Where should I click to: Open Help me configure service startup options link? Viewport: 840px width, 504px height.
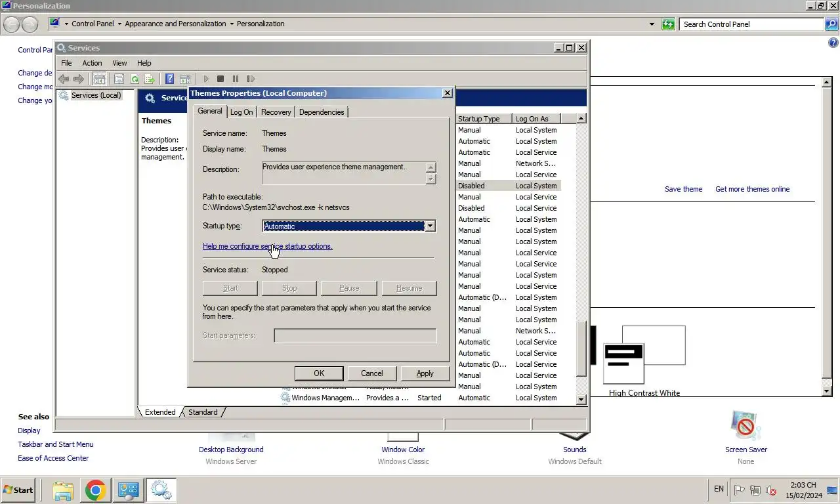[268, 246]
